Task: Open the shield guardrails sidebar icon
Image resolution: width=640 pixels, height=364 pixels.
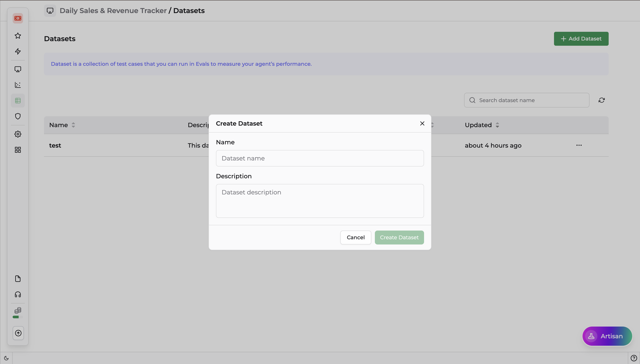Action: tap(18, 116)
